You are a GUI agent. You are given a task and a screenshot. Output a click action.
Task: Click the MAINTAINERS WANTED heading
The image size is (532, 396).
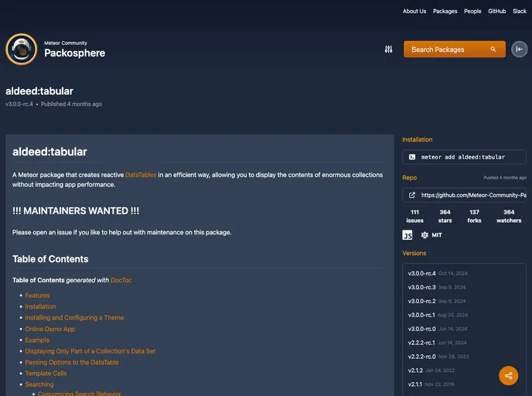pos(76,210)
